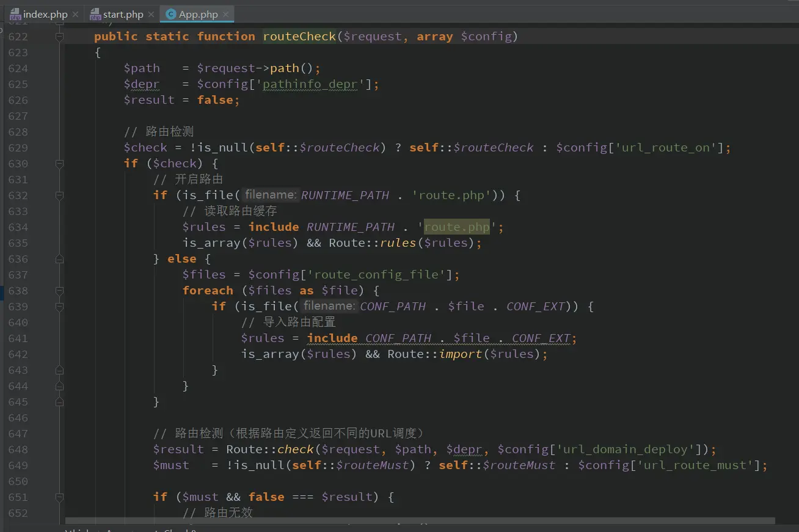
Task: Click 'route_config_file' string on line 637
Action: [x=378, y=275]
